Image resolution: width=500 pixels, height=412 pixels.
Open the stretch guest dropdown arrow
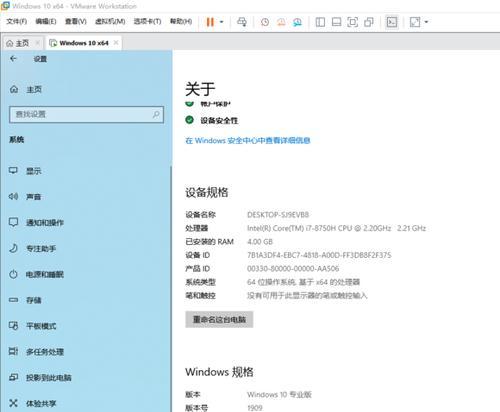click(426, 22)
